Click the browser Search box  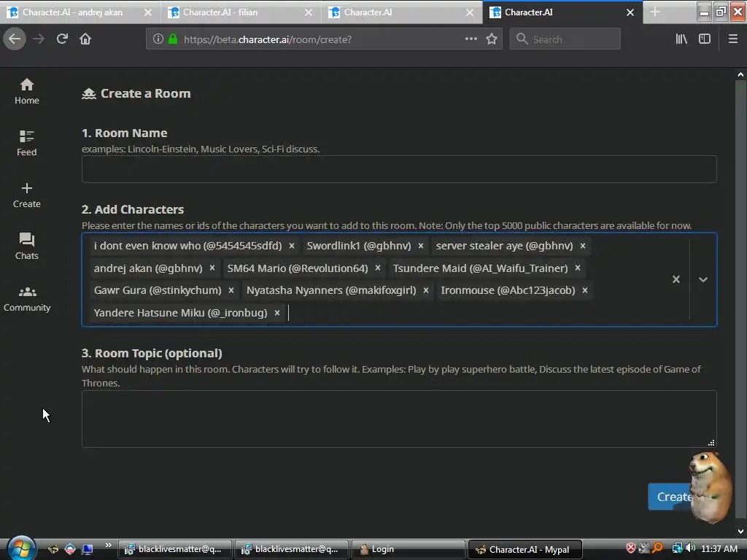pos(565,39)
